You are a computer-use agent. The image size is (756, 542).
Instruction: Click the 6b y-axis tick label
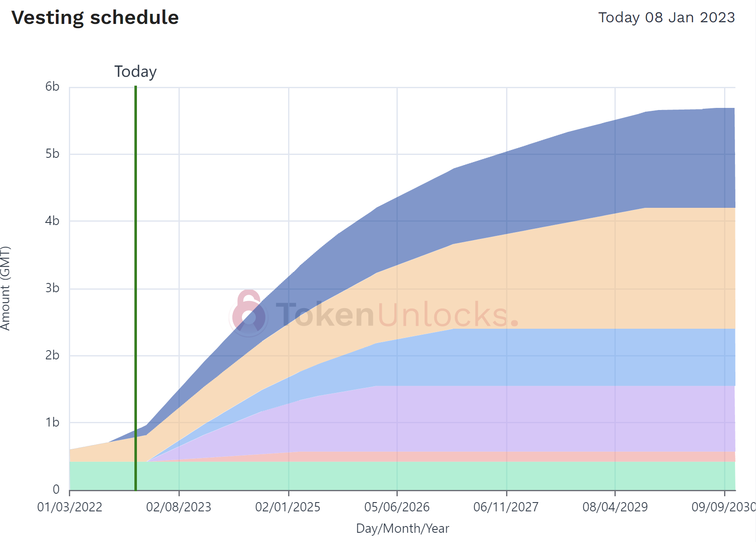(52, 86)
